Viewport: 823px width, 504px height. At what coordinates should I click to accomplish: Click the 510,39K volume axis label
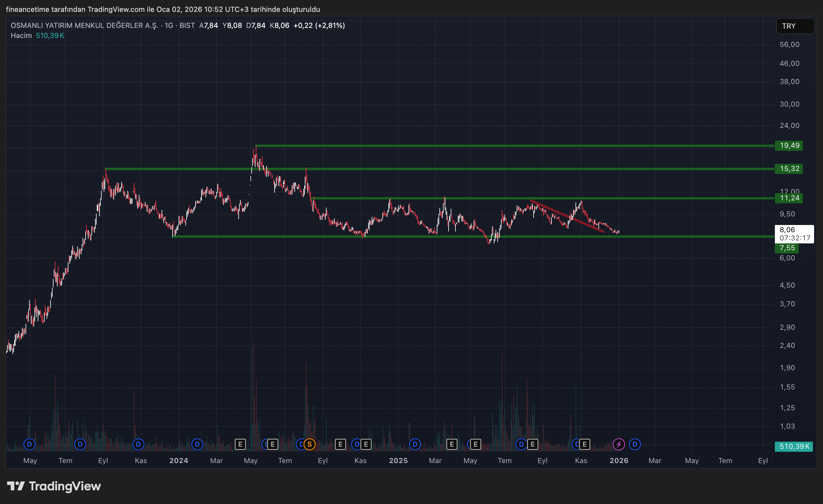coord(794,446)
